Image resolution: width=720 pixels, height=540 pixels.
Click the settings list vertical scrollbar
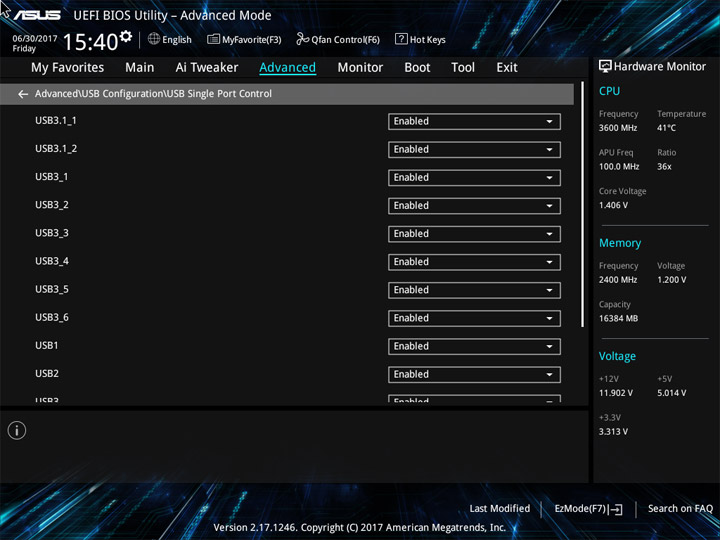[x=583, y=205]
